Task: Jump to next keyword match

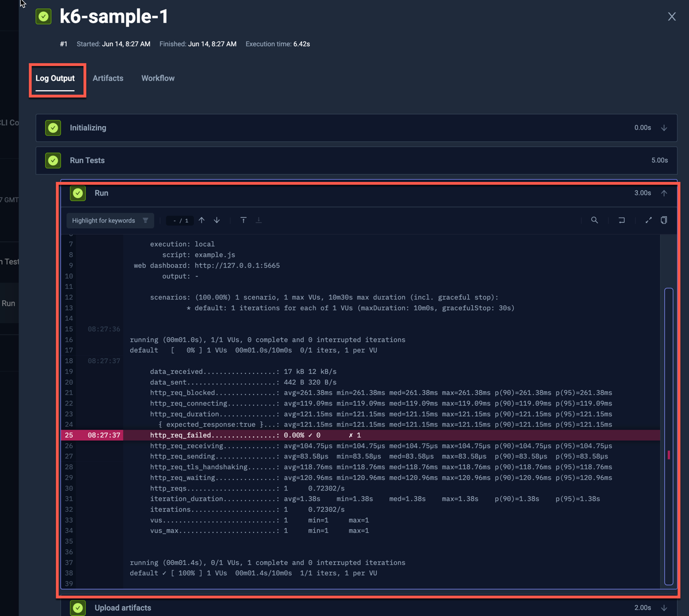Action: click(216, 220)
